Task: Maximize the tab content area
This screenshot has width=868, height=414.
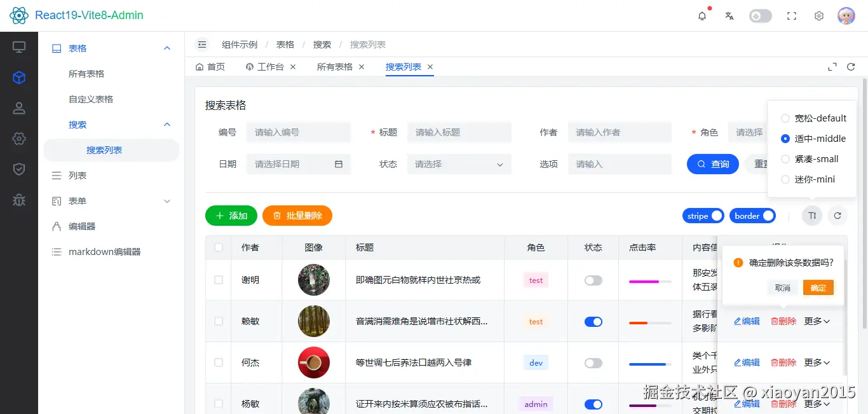Action: [832, 67]
